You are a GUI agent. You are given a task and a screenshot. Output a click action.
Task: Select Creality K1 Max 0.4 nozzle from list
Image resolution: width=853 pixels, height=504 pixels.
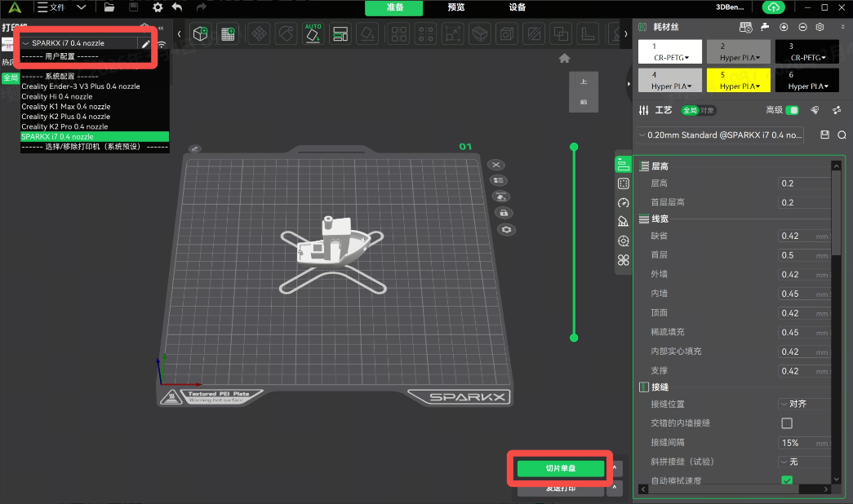click(66, 107)
